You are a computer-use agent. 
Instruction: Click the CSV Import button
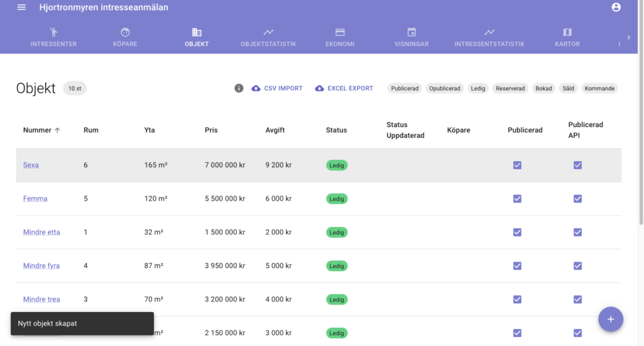(x=277, y=89)
